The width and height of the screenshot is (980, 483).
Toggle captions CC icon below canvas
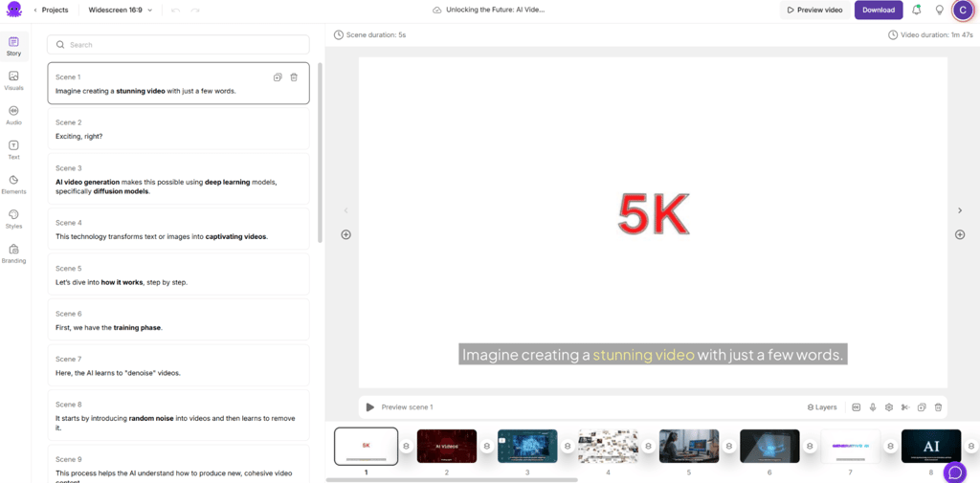[856, 406]
